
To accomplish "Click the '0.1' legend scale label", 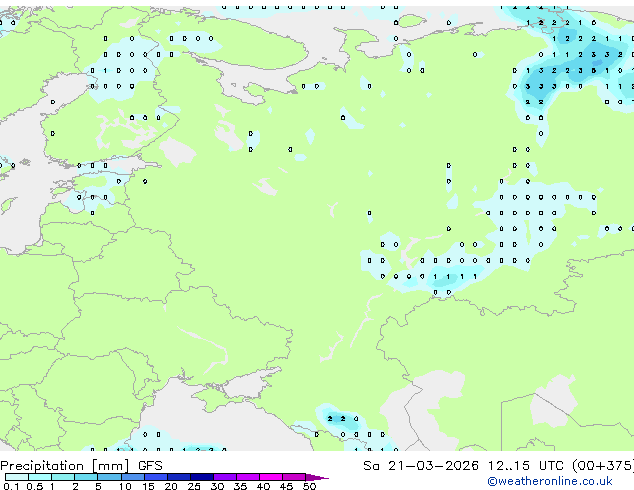I will click(11, 486).
